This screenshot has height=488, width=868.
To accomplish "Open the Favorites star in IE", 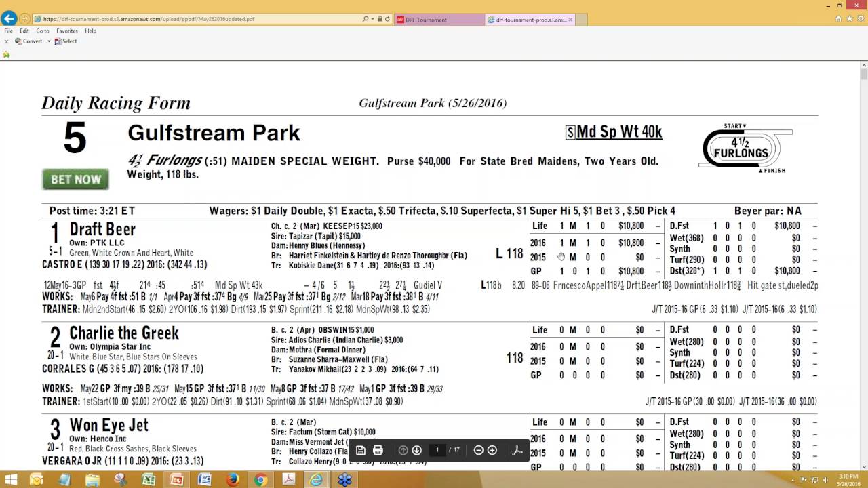I will tap(849, 19).
